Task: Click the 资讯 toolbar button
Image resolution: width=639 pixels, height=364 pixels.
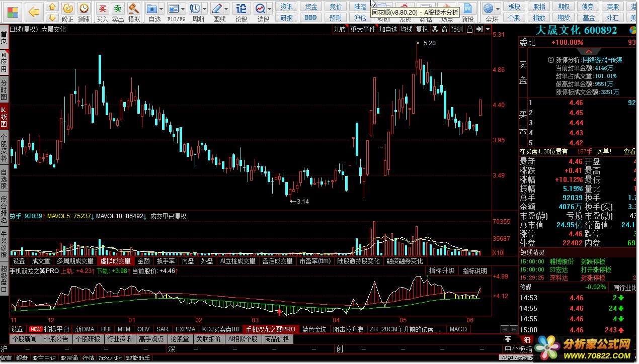Action: click(x=286, y=7)
